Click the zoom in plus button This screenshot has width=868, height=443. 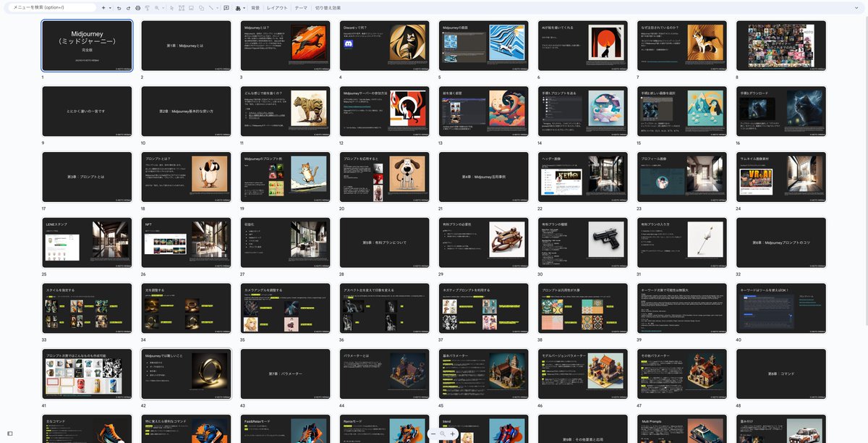pos(452,433)
